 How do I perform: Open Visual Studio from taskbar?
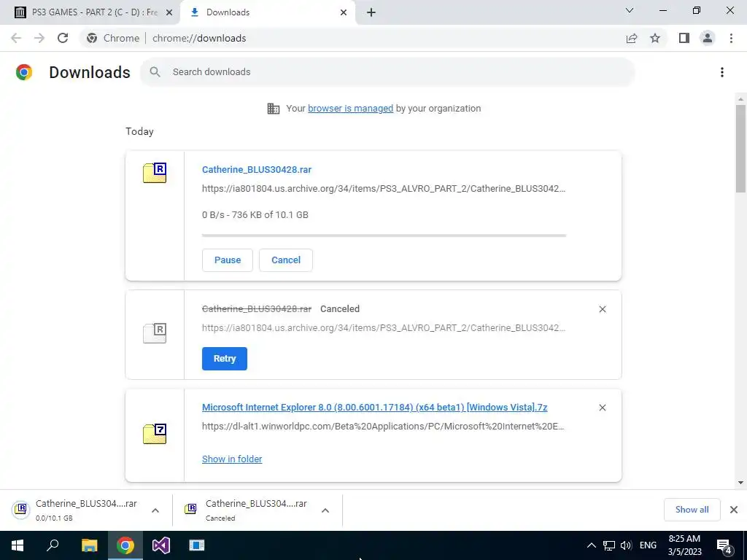[161, 545]
